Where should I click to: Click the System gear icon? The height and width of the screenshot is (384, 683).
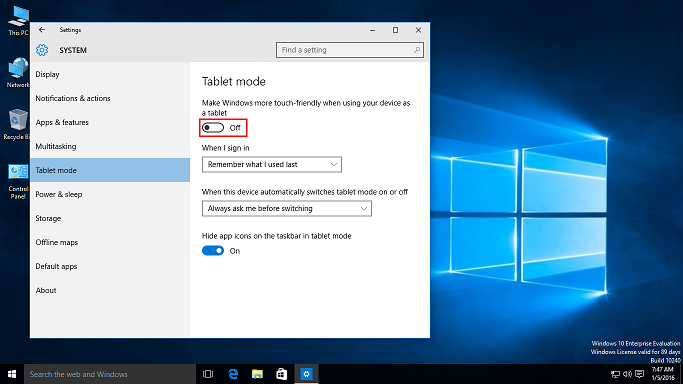[42, 50]
